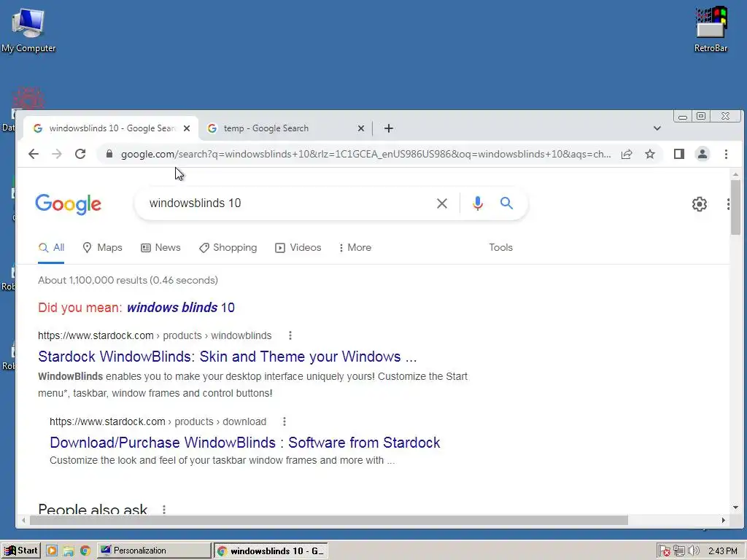
Task: Switch to Maps results
Action: pos(102,248)
